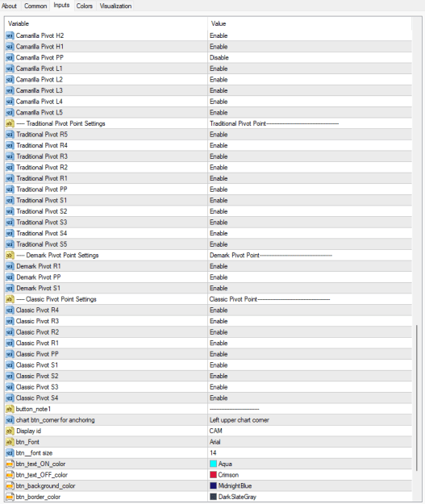
Task: Click the color icon of btn_text_ON_color
Action: (x=10, y=464)
